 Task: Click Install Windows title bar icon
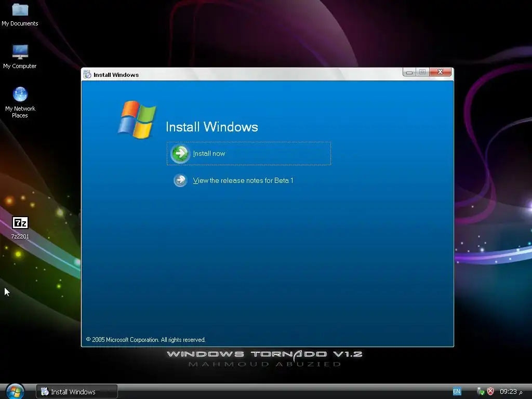tap(87, 74)
